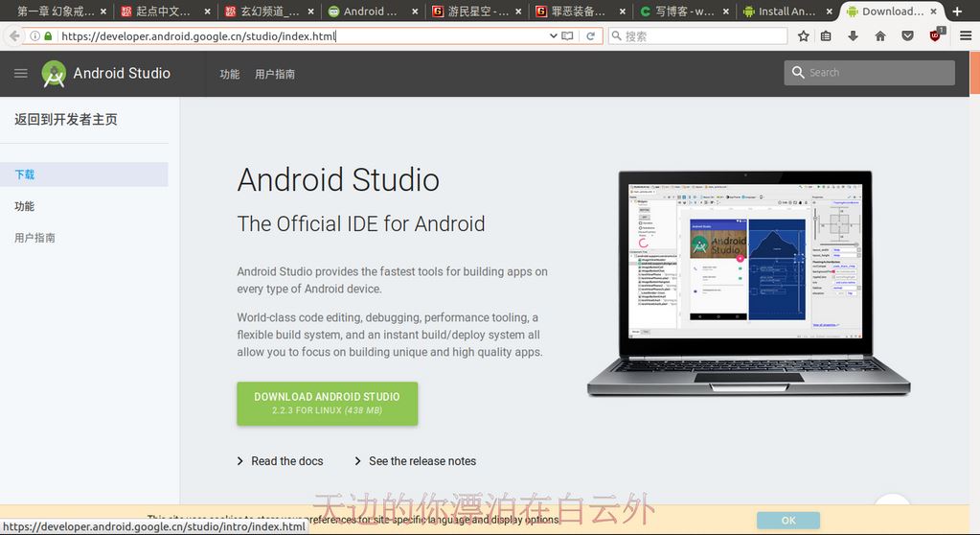
Task: Open See the release notes link
Action: (x=422, y=461)
